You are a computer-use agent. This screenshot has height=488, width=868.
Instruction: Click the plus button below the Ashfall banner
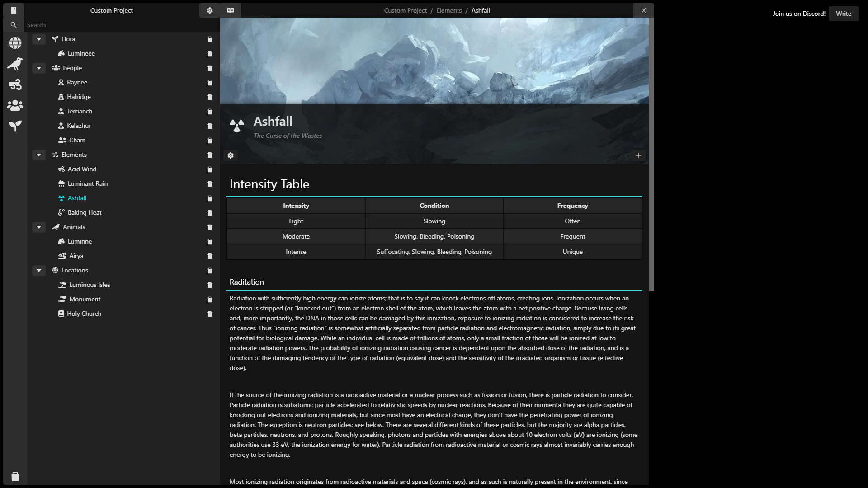click(638, 155)
